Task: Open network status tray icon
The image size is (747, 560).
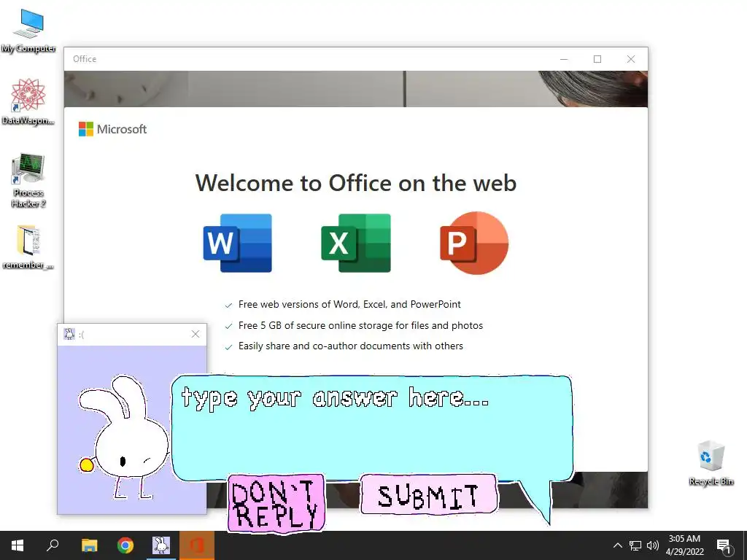Action: [x=635, y=545]
